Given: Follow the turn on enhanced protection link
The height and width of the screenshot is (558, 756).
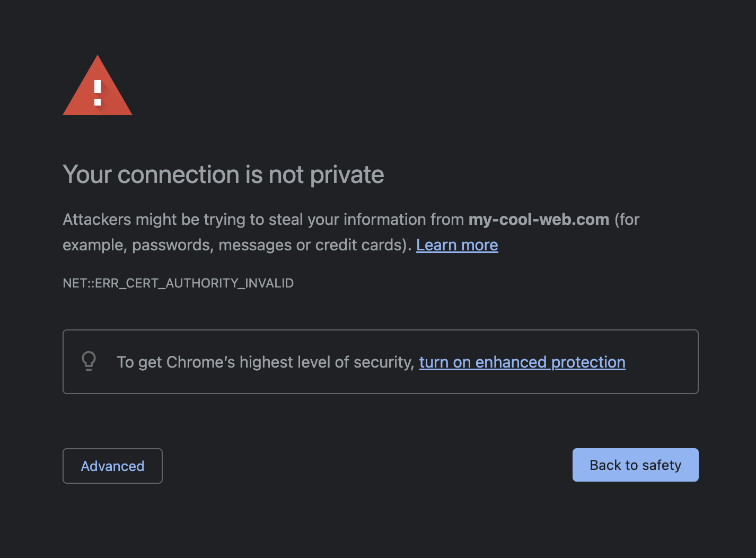Looking at the screenshot, I should point(522,362).
